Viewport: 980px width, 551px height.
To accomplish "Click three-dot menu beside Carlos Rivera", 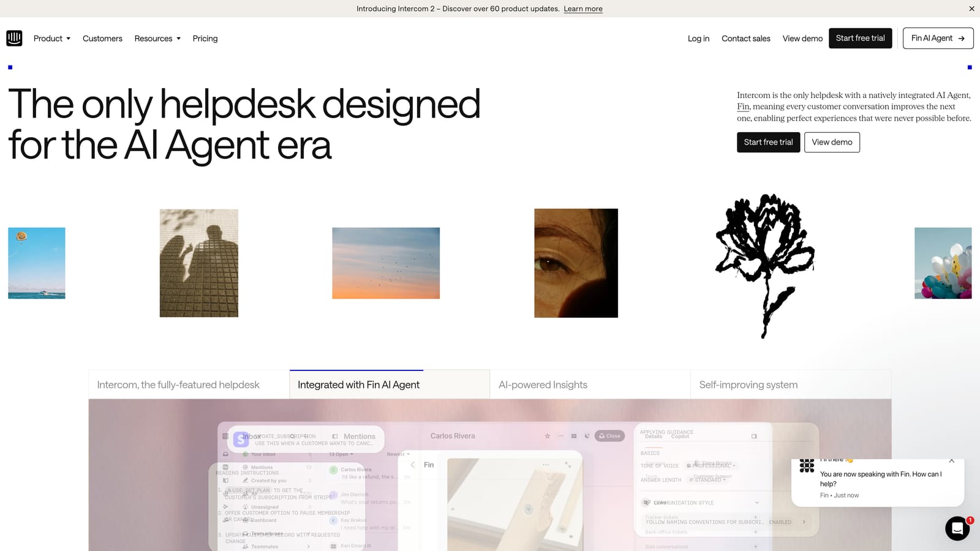I will pos(560,436).
